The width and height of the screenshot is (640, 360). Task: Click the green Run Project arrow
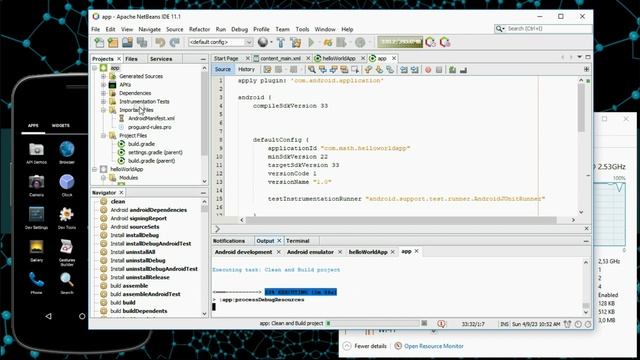(311, 42)
